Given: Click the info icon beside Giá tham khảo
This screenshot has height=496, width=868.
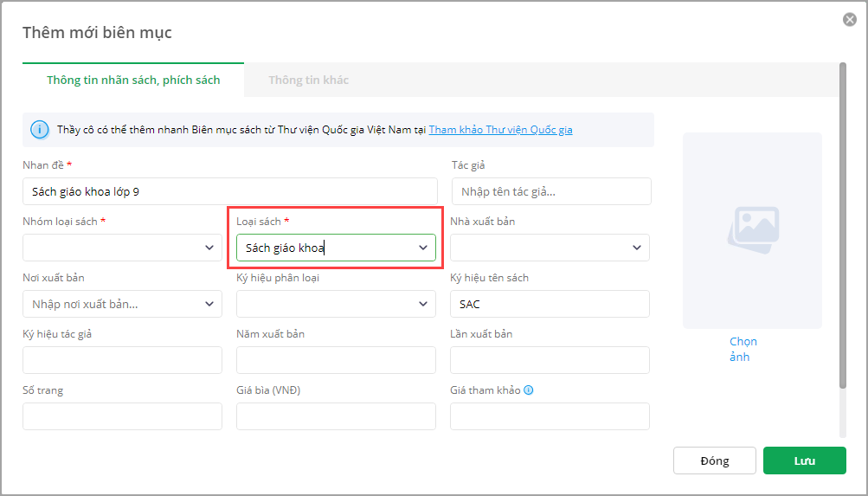Looking at the screenshot, I should click(x=529, y=390).
